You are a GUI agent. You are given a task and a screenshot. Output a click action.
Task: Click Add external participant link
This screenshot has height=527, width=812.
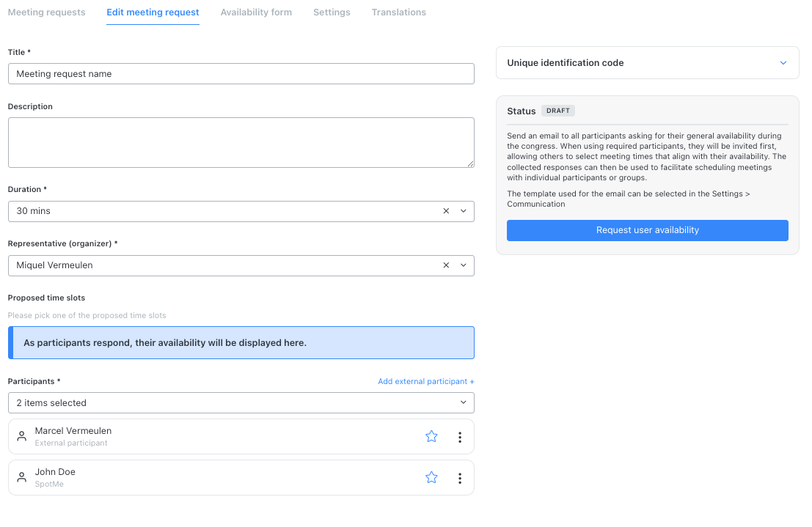(x=425, y=381)
